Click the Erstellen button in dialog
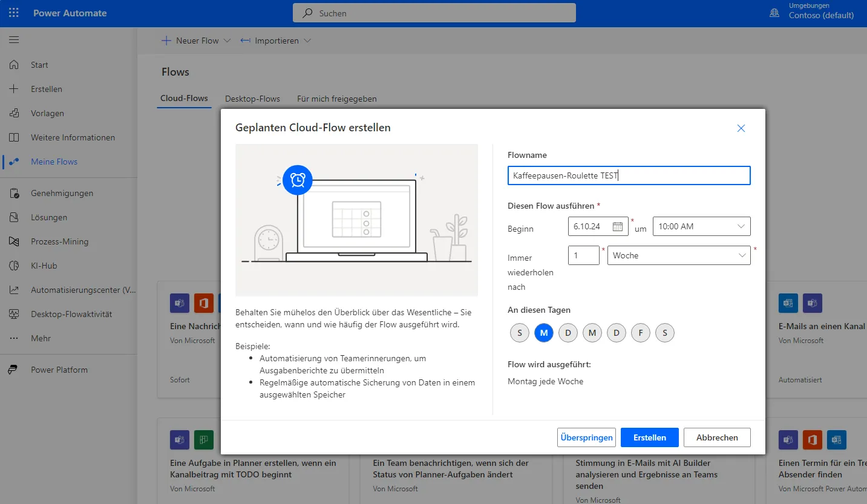This screenshot has width=867, height=504. [650, 437]
